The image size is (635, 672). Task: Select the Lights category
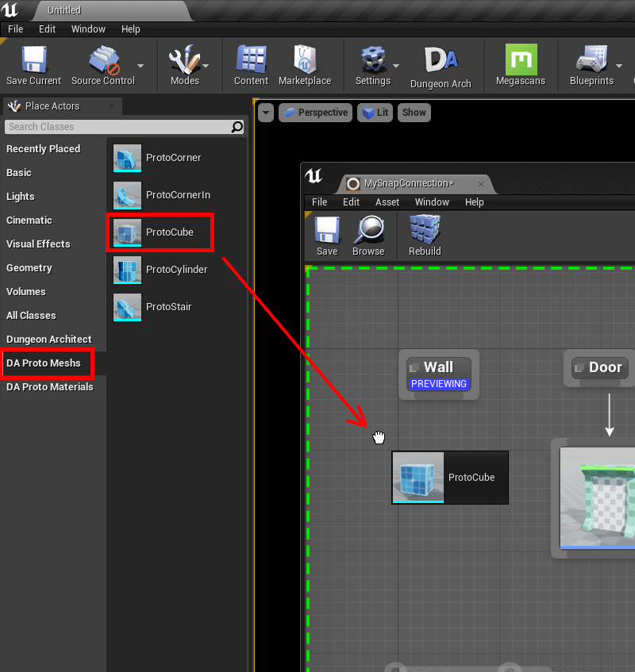pyautogui.click(x=20, y=196)
